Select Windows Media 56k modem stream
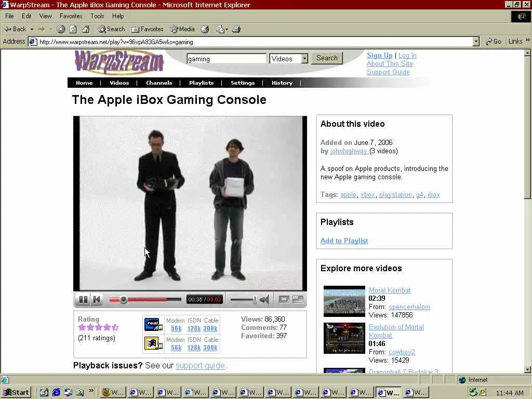 pyautogui.click(x=176, y=348)
